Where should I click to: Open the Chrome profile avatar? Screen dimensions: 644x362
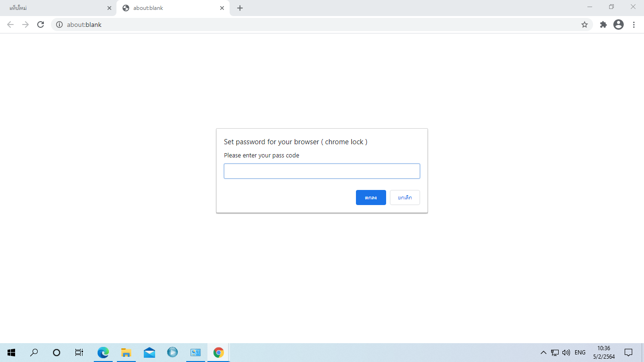619,25
